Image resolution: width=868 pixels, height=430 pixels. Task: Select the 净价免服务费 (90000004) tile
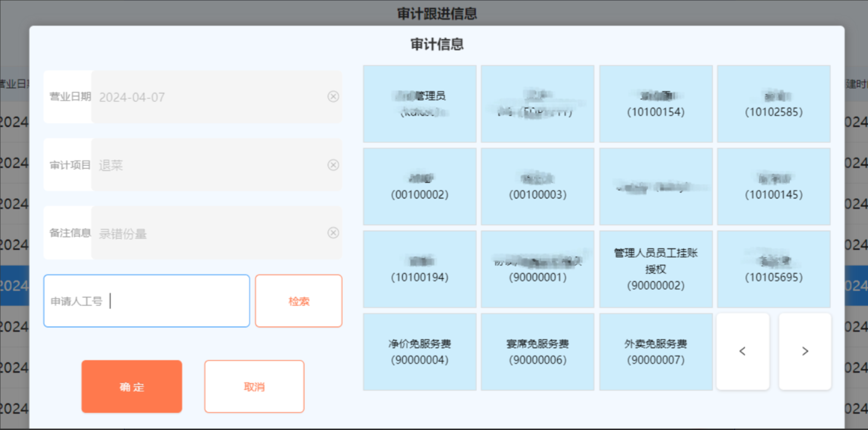tap(420, 352)
